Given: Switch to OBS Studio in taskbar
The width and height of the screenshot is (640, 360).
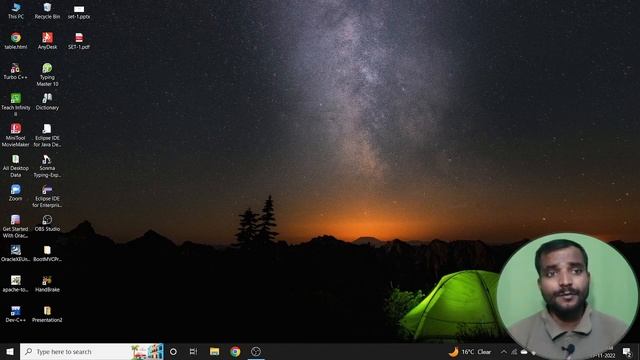Looking at the screenshot, I should pos(256,351).
